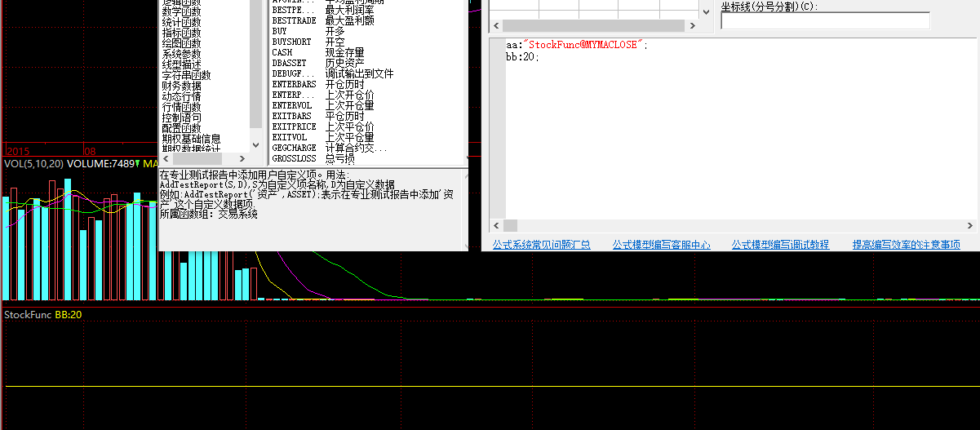Image resolution: width=980 pixels, height=430 pixels.
Task: Select 字符串函数 category
Action: 186,75
